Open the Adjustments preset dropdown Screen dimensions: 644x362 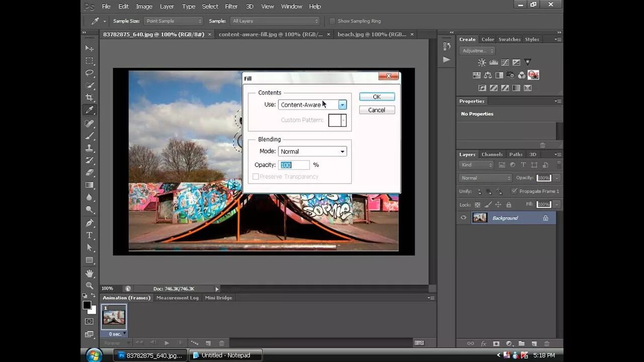477,51
